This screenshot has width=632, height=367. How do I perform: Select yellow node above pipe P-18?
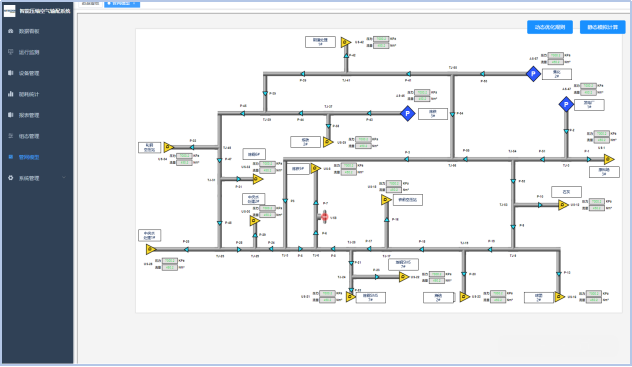tap(386, 199)
